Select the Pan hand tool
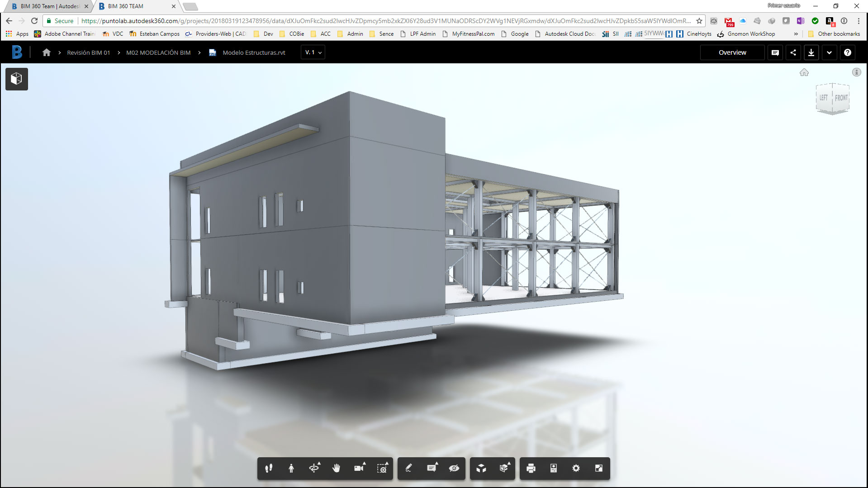Image resolution: width=868 pixels, height=488 pixels. pyautogui.click(x=336, y=468)
